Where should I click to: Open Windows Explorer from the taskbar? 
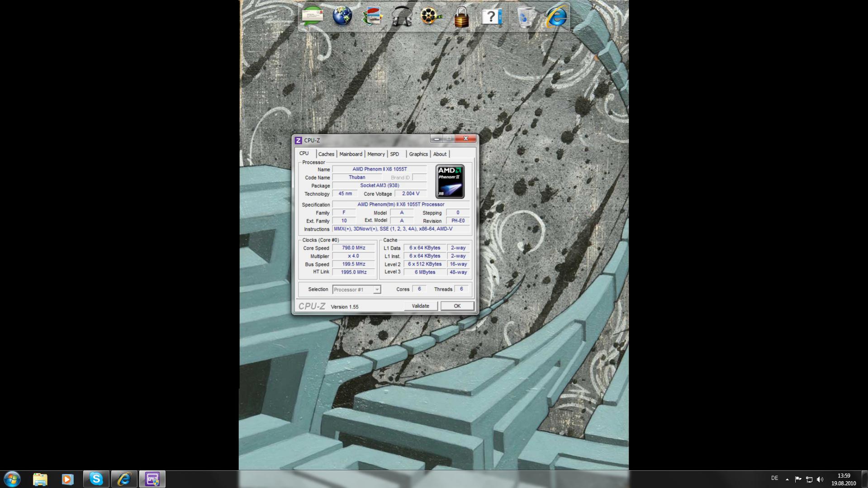pyautogui.click(x=40, y=479)
